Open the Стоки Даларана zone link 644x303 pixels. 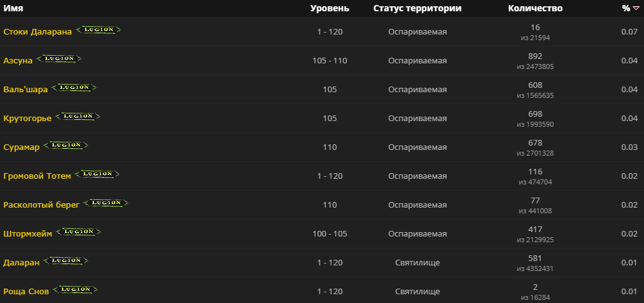(38, 32)
